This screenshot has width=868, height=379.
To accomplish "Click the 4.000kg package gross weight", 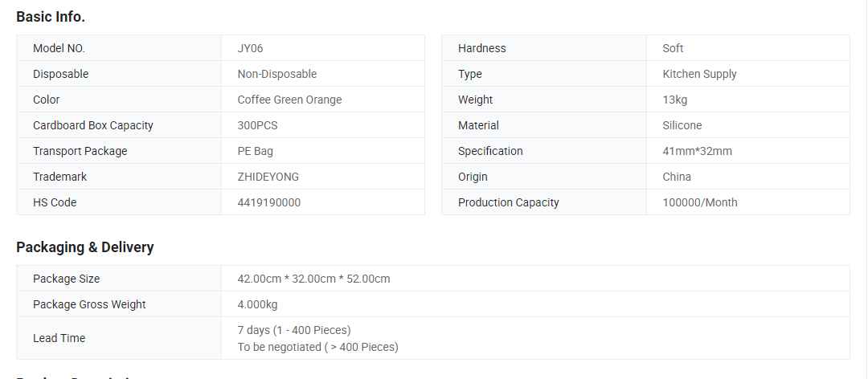I will click(x=257, y=304).
